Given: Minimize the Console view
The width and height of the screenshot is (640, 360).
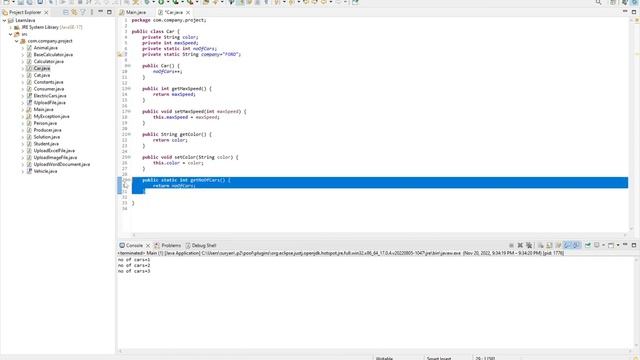Looking at the screenshot, I should tap(625, 244).
